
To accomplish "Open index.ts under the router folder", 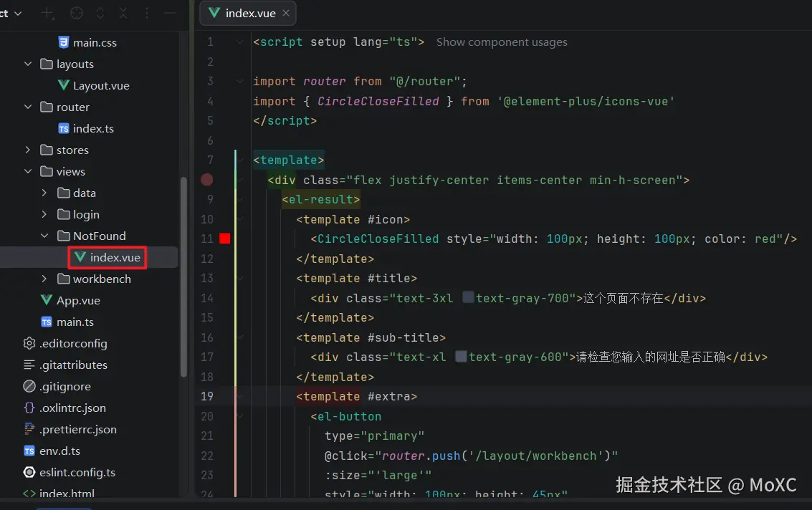I will click(x=93, y=128).
